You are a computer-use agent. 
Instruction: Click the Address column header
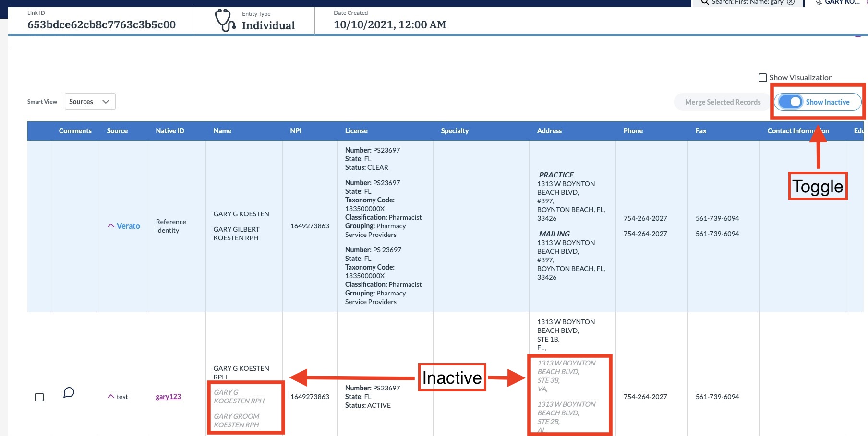549,131
